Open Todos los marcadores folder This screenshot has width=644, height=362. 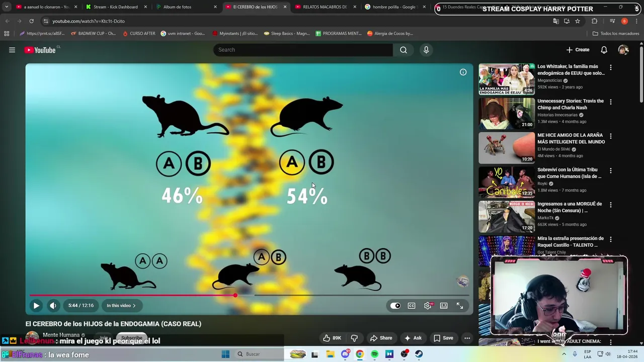tap(616, 34)
